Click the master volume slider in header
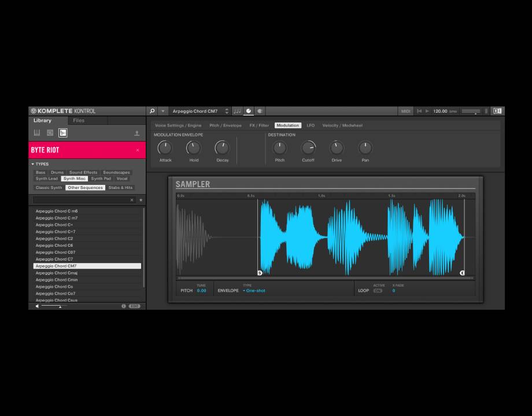This screenshot has width=532, height=416. coord(471,111)
